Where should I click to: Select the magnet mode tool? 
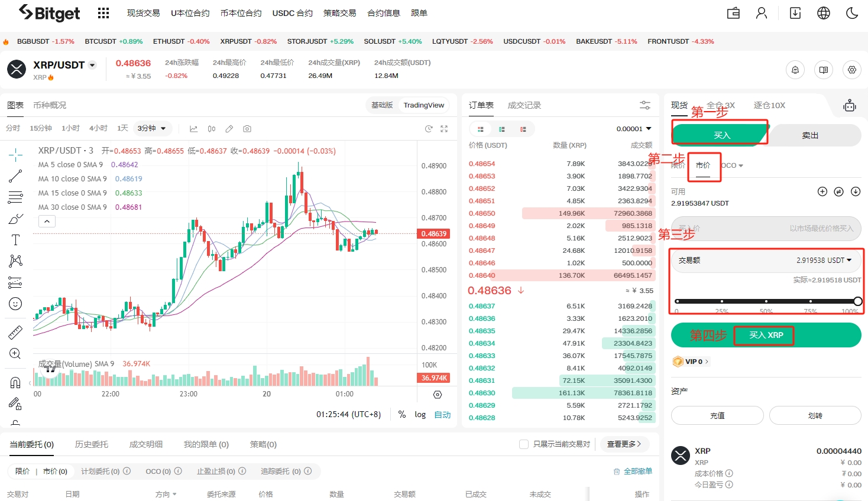coord(16,383)
